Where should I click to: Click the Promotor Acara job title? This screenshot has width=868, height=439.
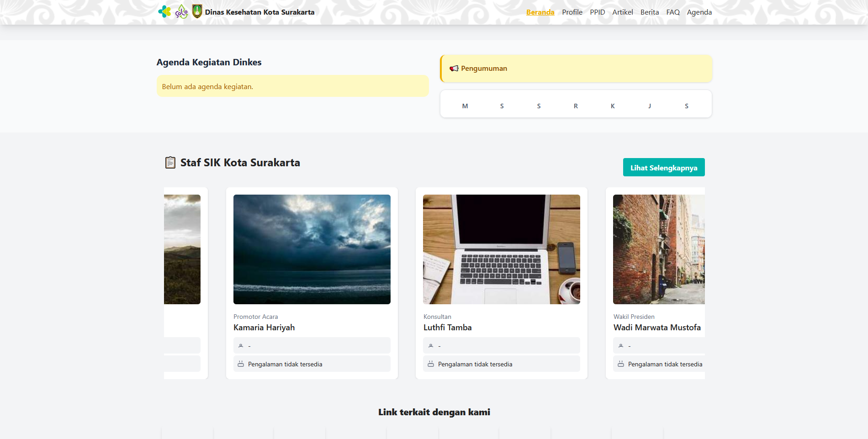click(255, 317)
